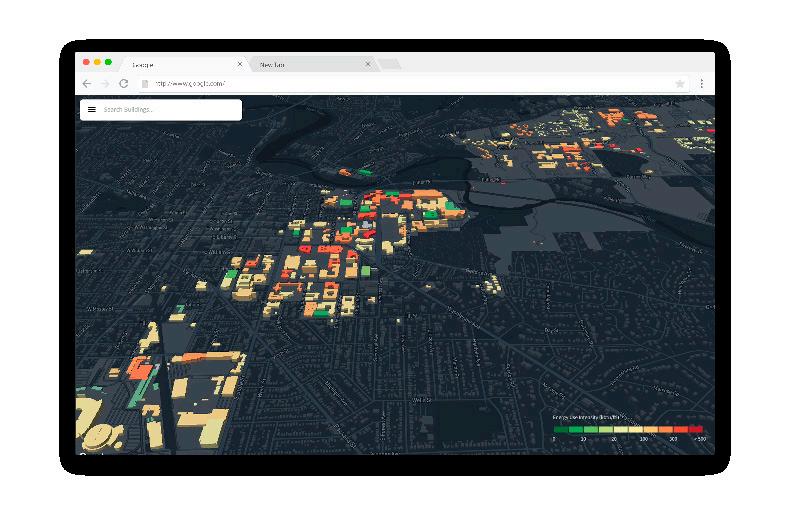Close the first browser tab
Image resolution: width=790 pixels, height=506 pixels.
coord(240,64)
